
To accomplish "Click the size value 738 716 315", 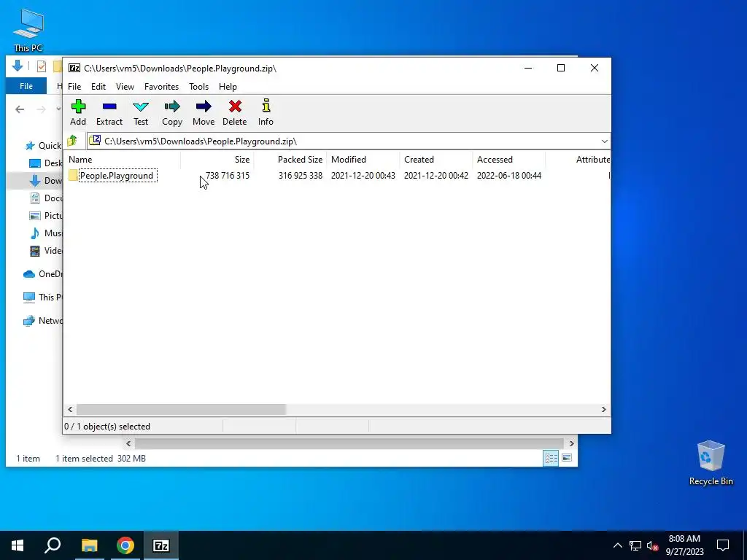I will tap(228, 176).
